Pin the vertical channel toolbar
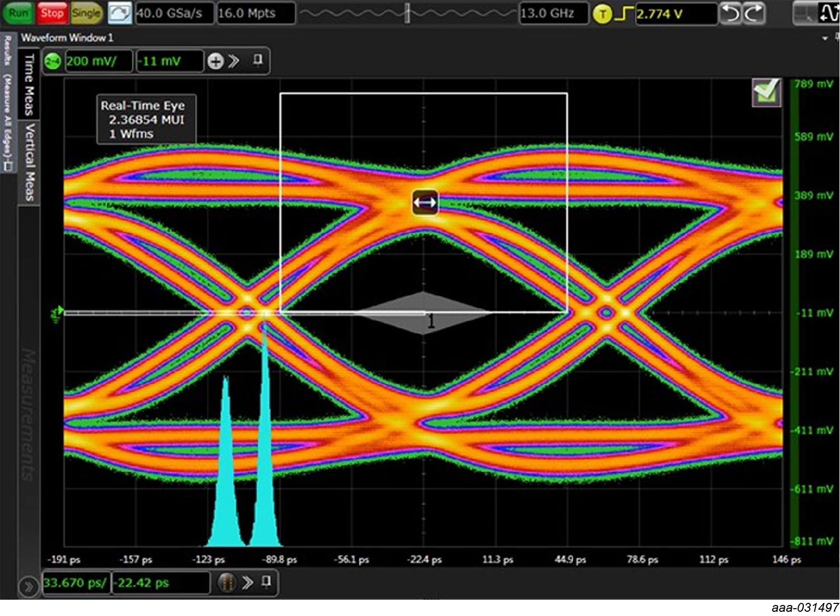 [x=258, y=60]
